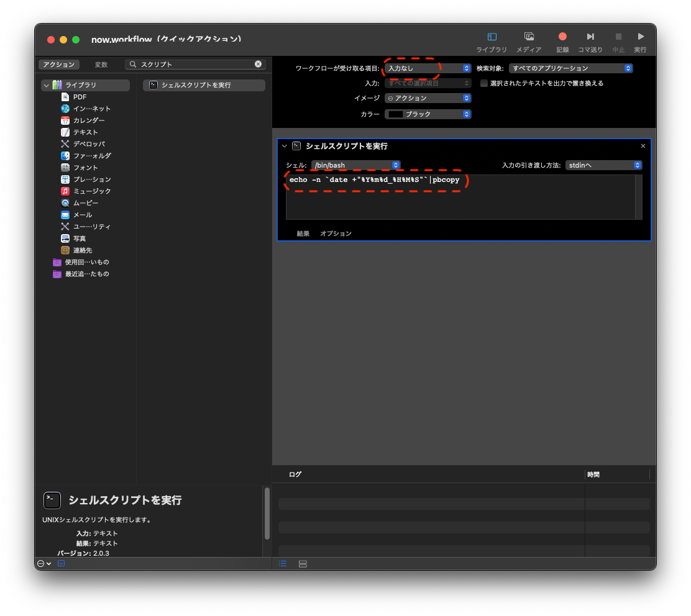691x616 pixels.
Task: Click the Stop (中止) toolbar icon
Action: [x=618, y=37]
